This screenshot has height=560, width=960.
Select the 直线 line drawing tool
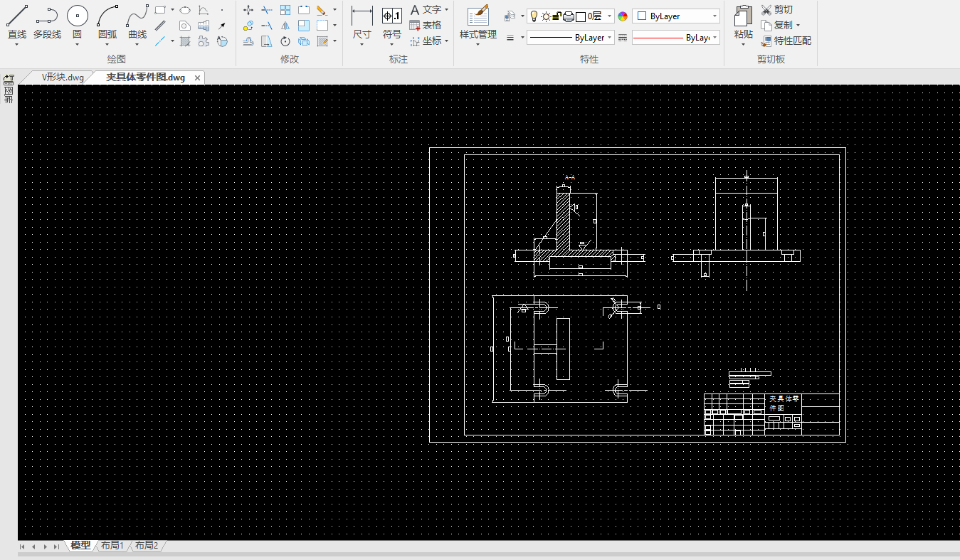click(16, 23)
